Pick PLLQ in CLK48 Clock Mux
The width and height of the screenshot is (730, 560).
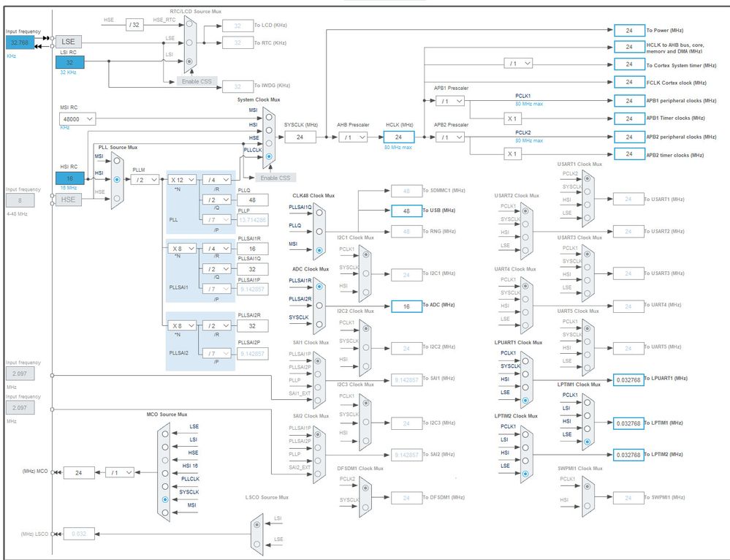point(319,232)
